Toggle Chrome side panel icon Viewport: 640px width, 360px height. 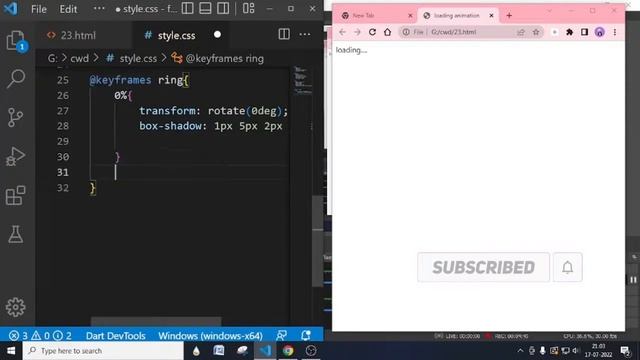(x=584, y=32)
